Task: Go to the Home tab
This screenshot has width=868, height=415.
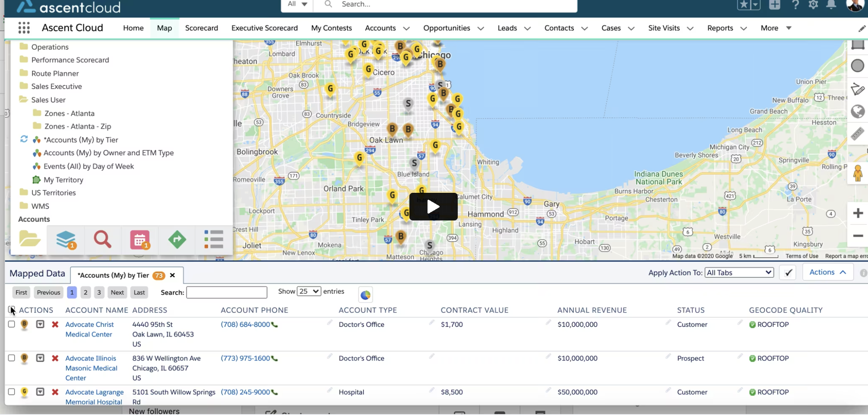Action: [133, 28]
